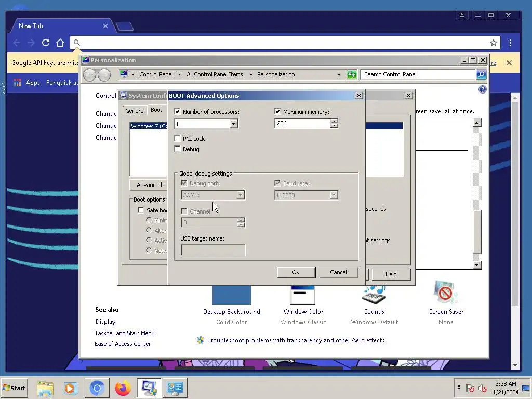Click the muted volume tray icon
Image resolution: width=532 pixels, height=399 pixels.
pyautogui.click(x=482, y=388)
